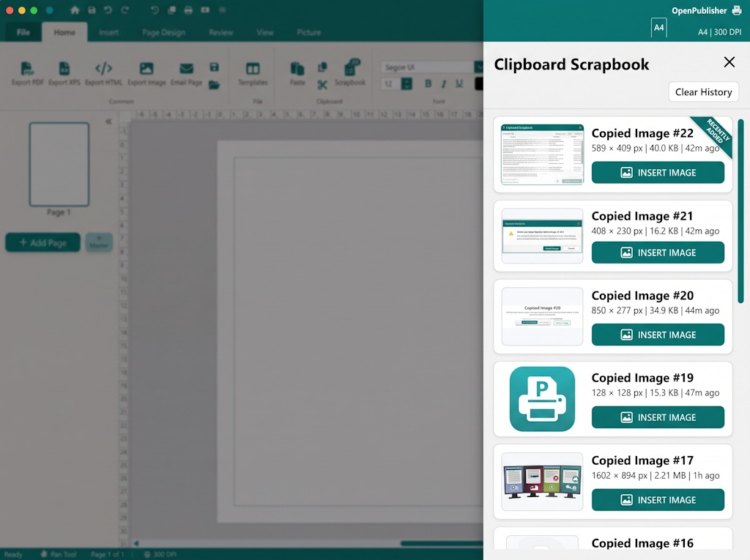This screenshot has height=560, width=750.
Task: Click the Export HTML code icon
Action: pyautogui.click(x=103, y=68)
